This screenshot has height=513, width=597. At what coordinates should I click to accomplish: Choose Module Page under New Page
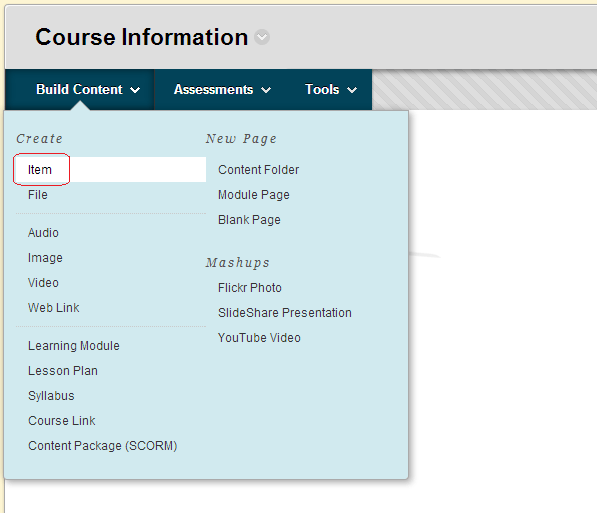pyautogui.click(x=254, y=195)
